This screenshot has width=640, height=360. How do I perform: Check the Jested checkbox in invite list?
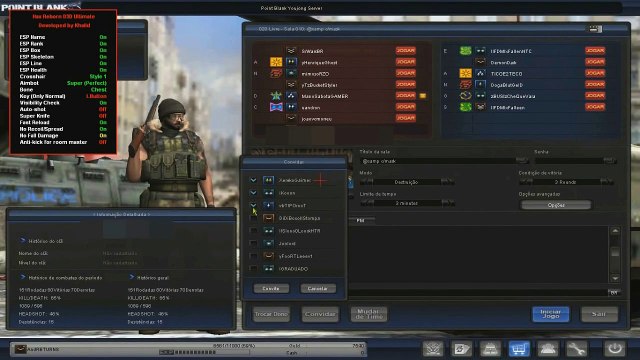tap(253, 243)
